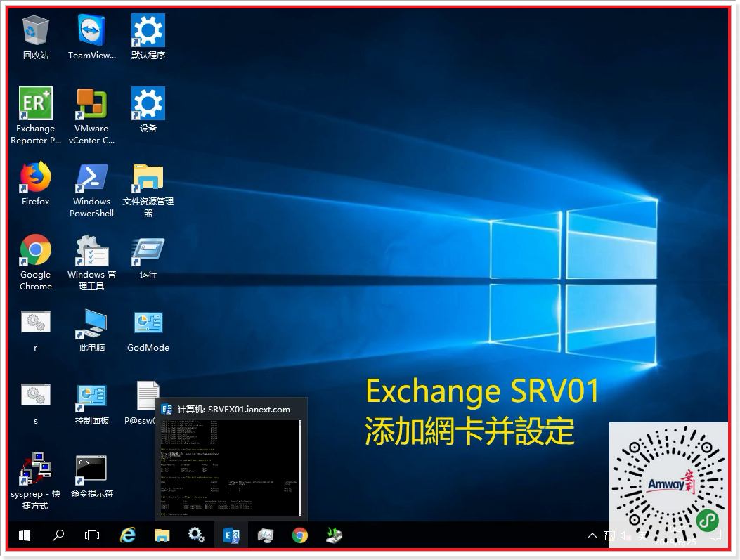The image size is (740, 560).
Task: Launch TeamViewer from the desktop
Action: click(x=91, y=38)
